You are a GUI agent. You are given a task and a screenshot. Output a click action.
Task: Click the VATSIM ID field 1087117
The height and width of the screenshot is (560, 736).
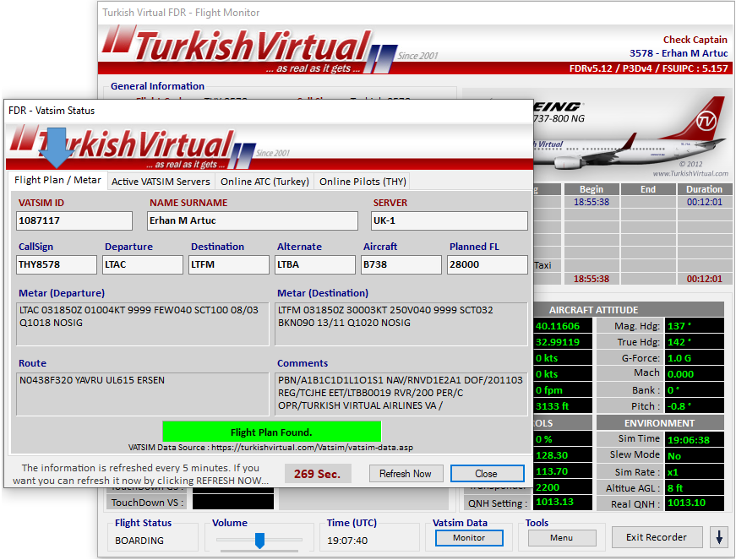coord(74,220)
